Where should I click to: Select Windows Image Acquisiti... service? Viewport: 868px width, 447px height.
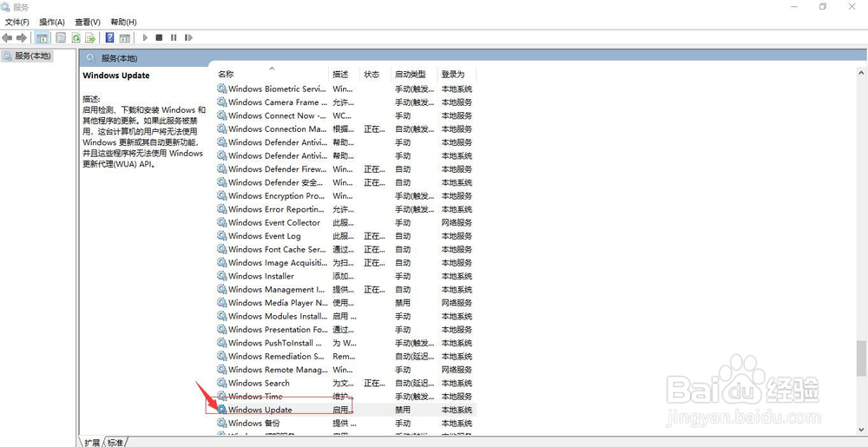pyautogui.click(x=276, y=263)
